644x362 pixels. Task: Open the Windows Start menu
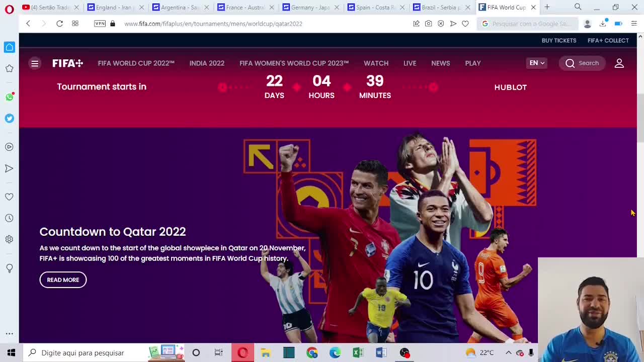[x=11, y=352]
